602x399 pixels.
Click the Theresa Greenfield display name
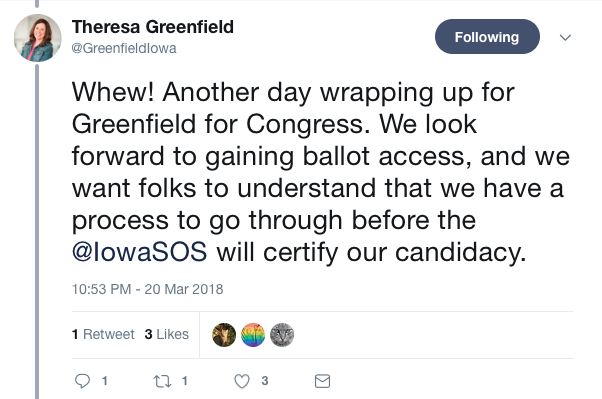point(153,27)
